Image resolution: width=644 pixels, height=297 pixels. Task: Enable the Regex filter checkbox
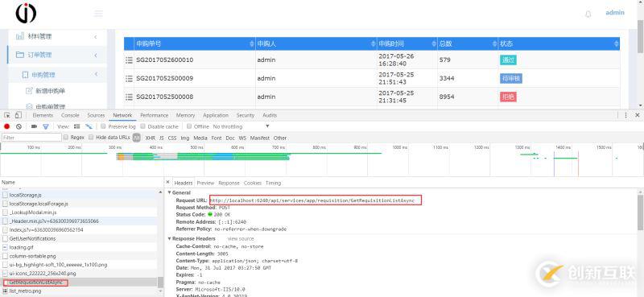tap(66, 138)
